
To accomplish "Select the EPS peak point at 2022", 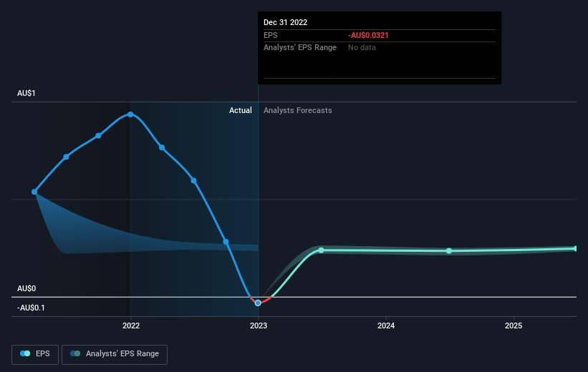I will point(130,114).
